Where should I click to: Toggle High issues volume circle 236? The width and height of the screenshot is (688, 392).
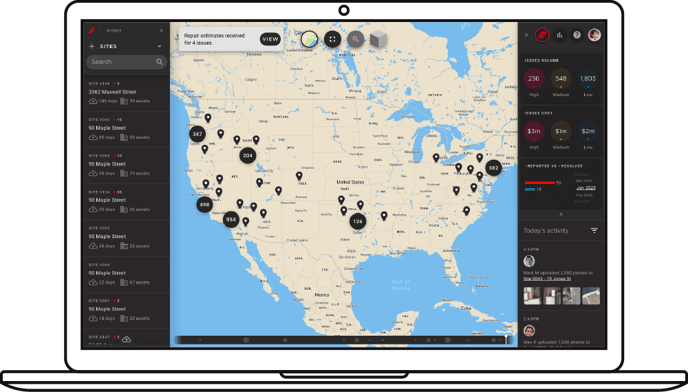click(534, 79)
